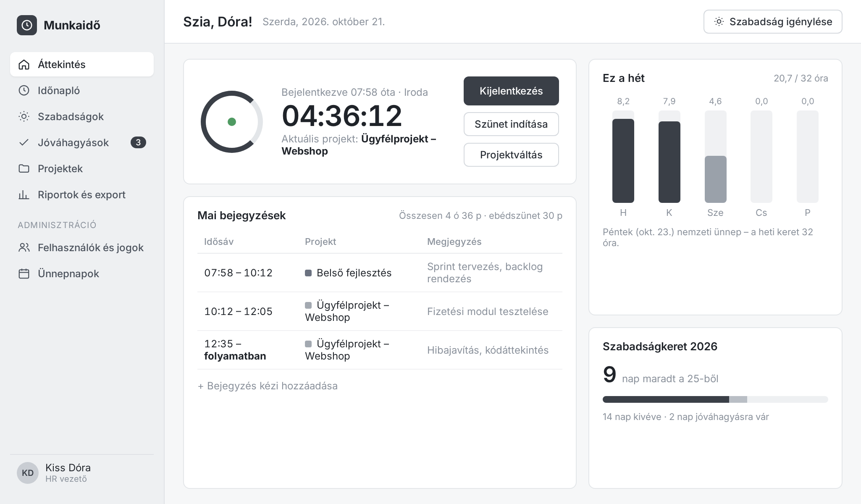Click the Monday (H) bar in weekly chart
The image size is (861, 504).
tap(623, 157)
